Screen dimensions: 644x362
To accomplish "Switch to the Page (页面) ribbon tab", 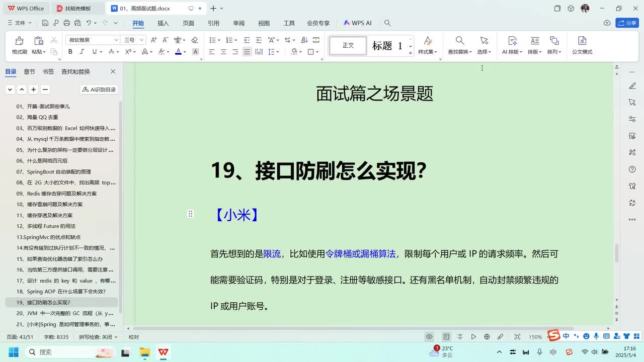I will (188, 23).
